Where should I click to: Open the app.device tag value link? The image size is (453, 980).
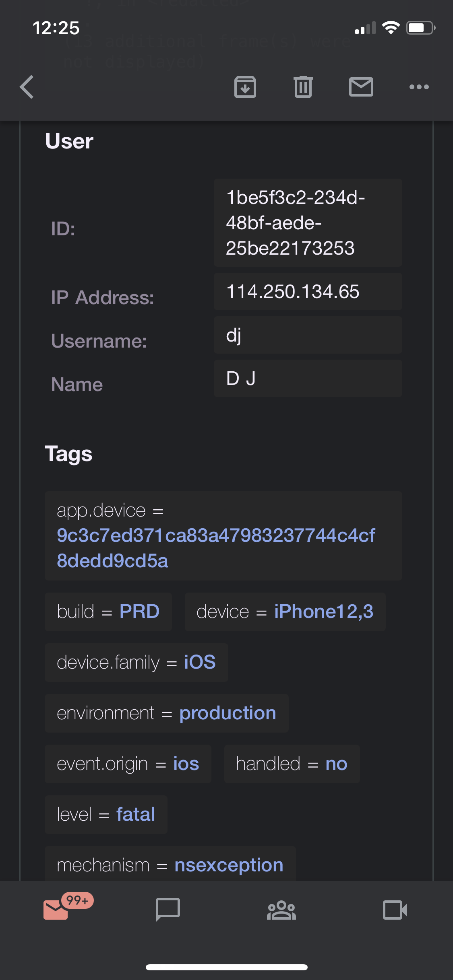(x=216, y=548)
